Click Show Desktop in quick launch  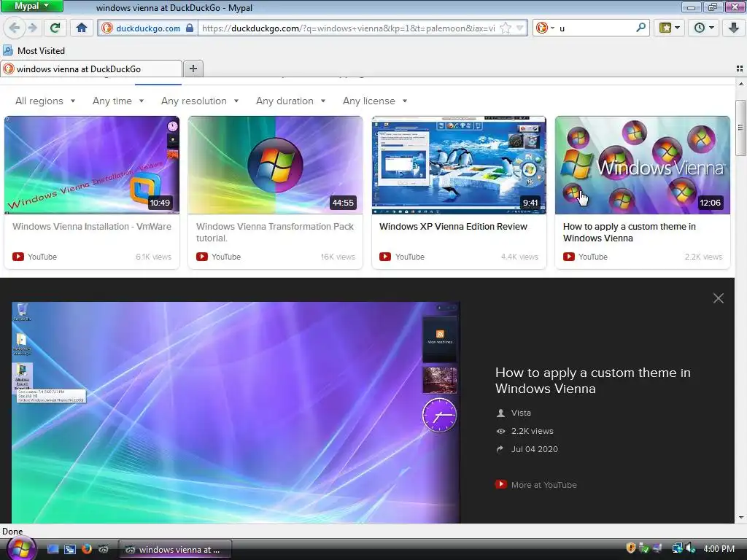click(53, 549)
